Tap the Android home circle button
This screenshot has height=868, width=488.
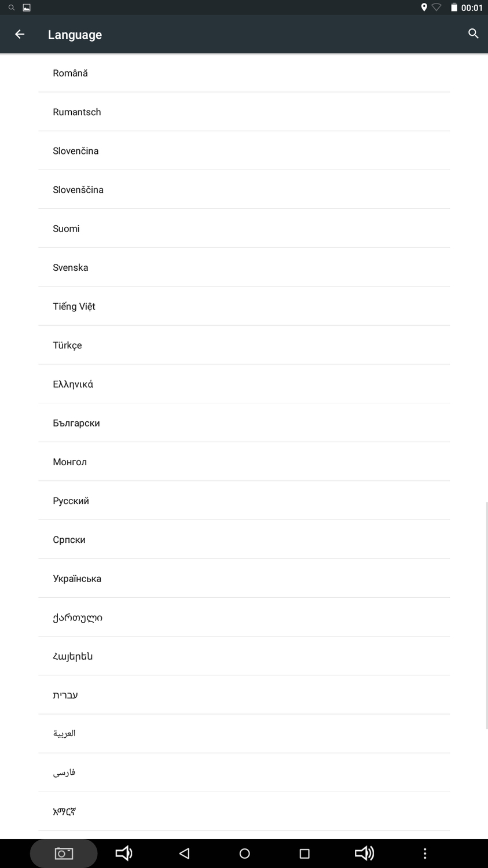pyautogui.click(x=244, y=853)
